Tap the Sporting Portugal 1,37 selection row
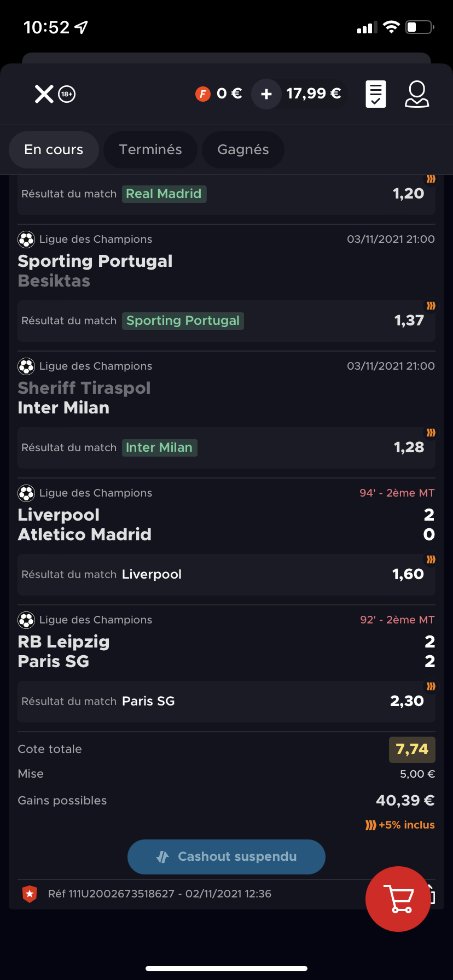 tap(226, 320)
